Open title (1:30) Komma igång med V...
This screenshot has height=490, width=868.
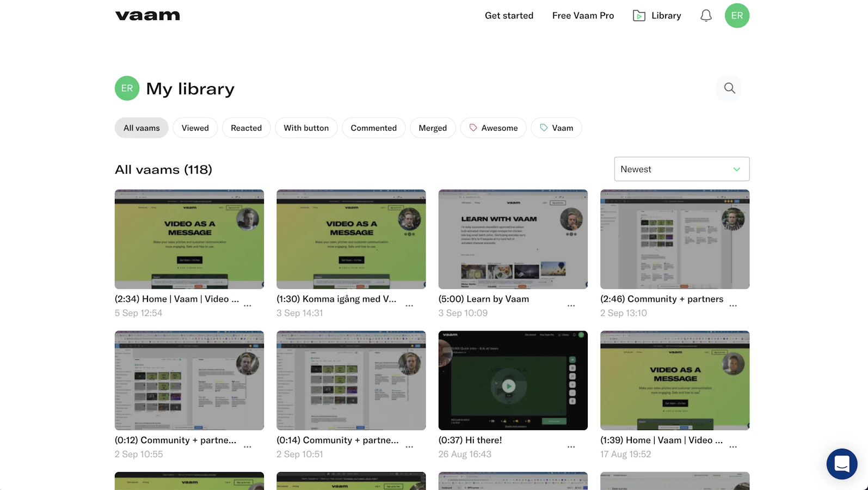[x=336, y=299]
